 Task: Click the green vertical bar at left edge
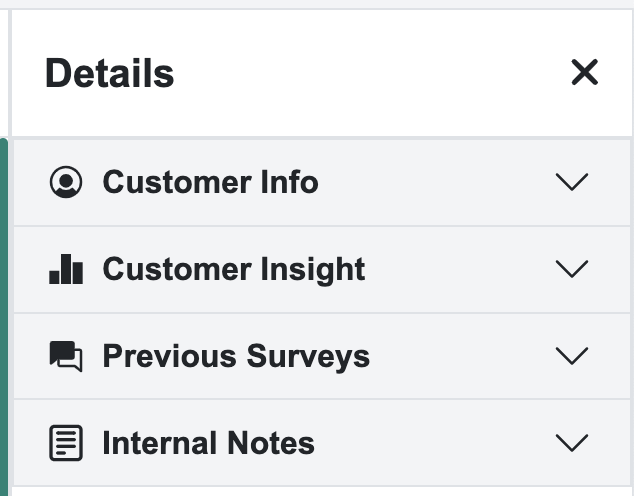pyautogui.click(x=4, y=317)
